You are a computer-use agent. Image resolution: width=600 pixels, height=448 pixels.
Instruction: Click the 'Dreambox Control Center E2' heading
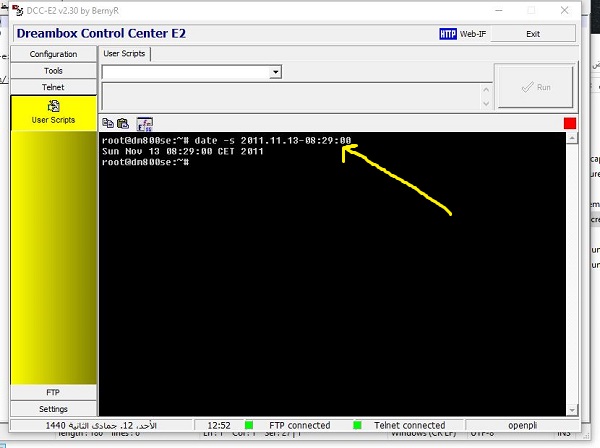click(101, 33)
